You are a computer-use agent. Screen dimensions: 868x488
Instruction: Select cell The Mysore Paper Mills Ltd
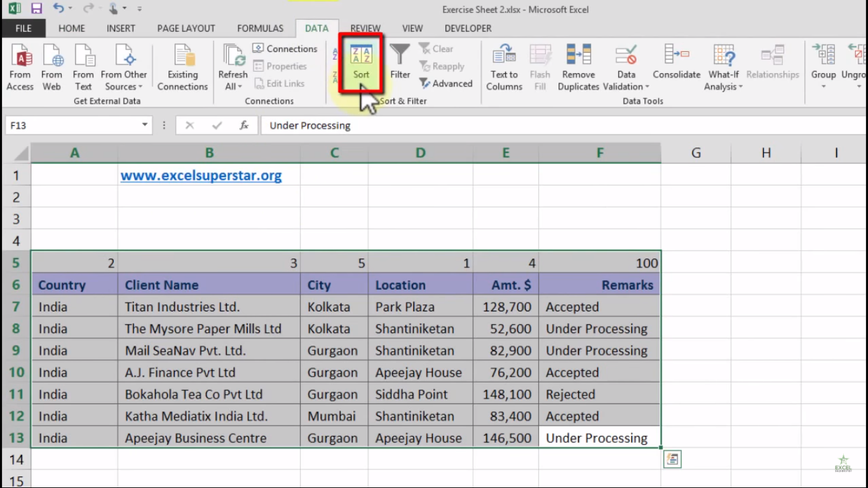coord(209,329)
